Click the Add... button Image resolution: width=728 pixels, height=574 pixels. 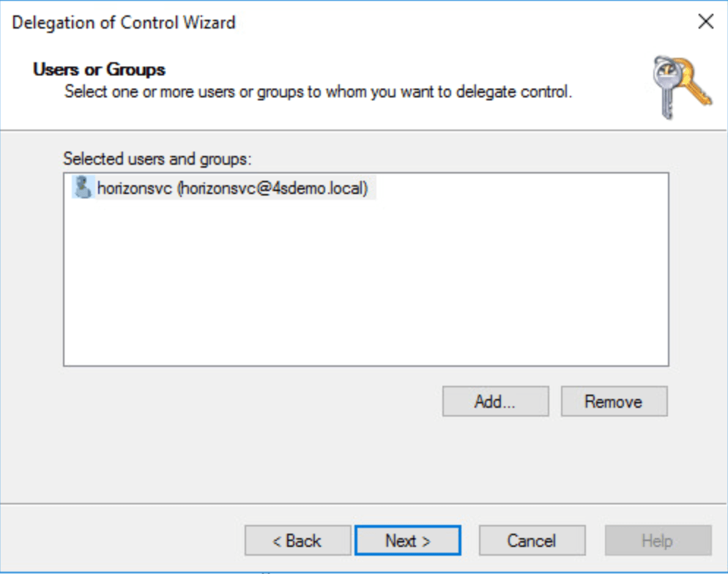tap(495, 401)
